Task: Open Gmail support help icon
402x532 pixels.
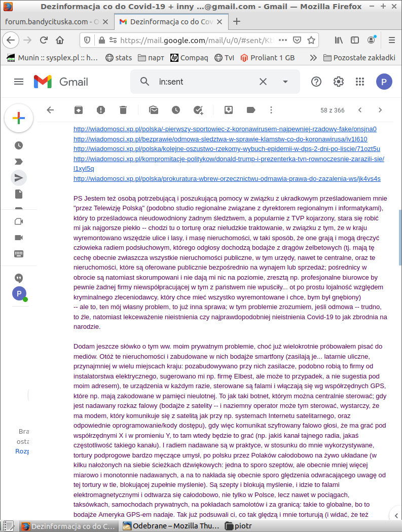Action: coord(316,82)
